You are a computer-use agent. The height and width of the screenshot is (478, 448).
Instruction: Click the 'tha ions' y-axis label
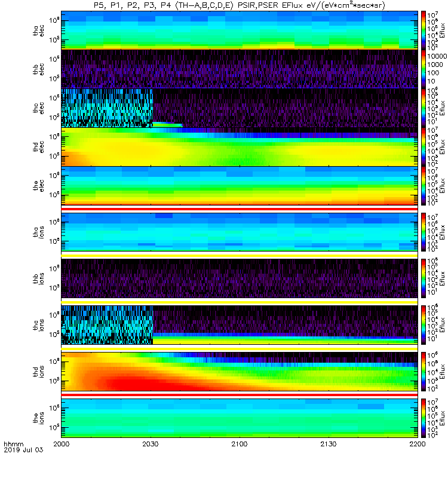39,232
